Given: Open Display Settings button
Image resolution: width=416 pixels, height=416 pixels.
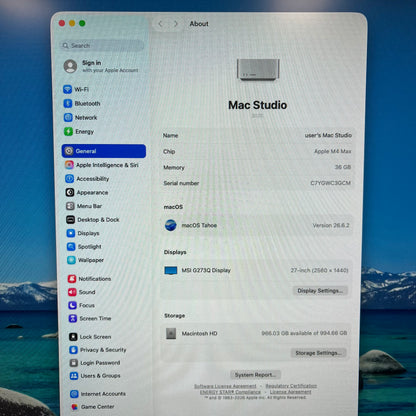Looking at the screenshot, I should click(x=320, y=291).
